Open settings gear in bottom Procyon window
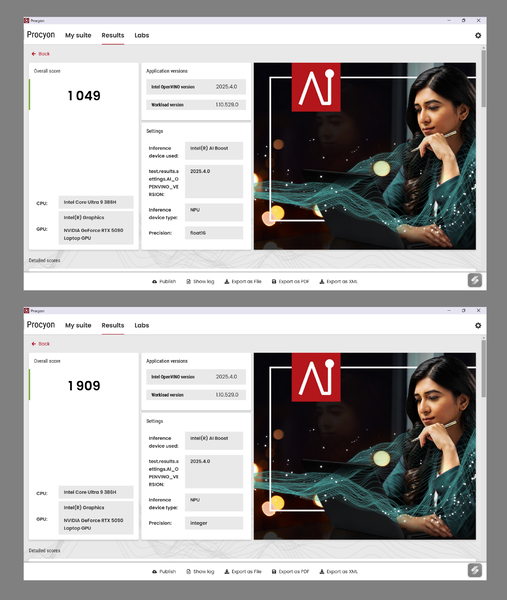Screen dimensions: 507x600 click(478, 325)
